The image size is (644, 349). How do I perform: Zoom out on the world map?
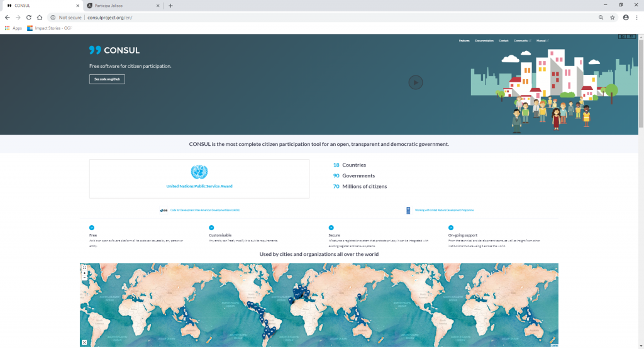[84, 278]
